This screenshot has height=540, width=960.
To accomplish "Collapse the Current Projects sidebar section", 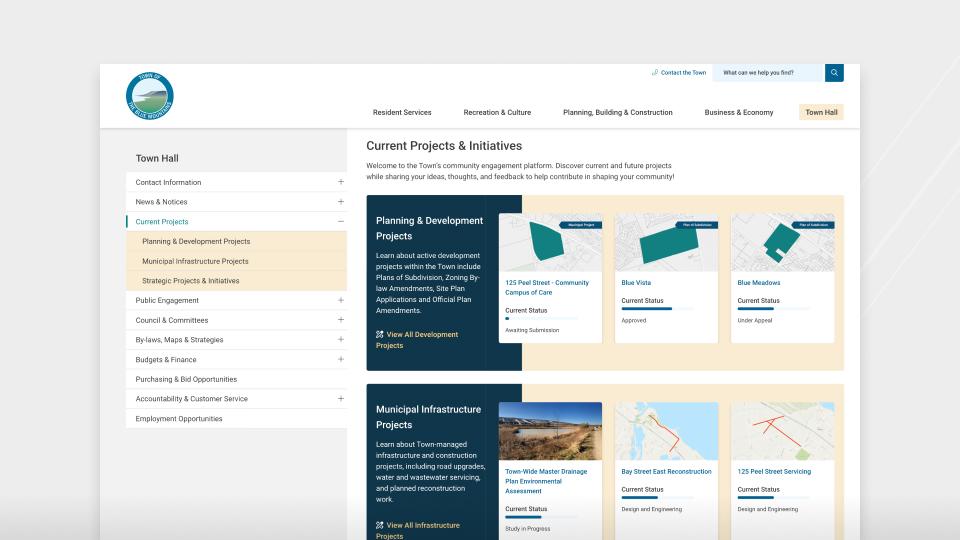I will coord(340,222).
